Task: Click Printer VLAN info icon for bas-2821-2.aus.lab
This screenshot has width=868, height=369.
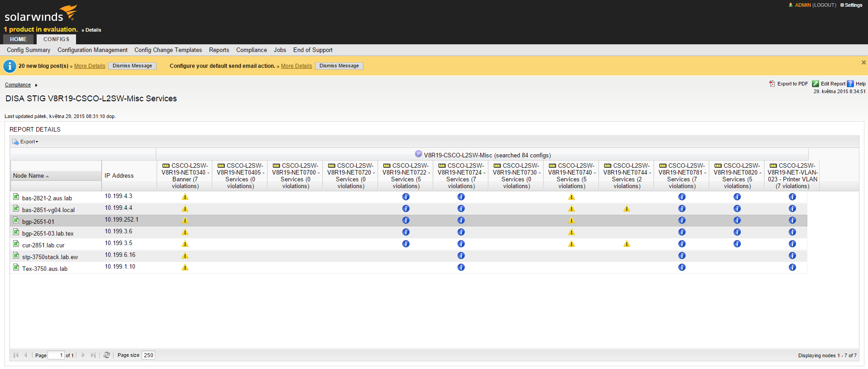Action: point(792,197)
